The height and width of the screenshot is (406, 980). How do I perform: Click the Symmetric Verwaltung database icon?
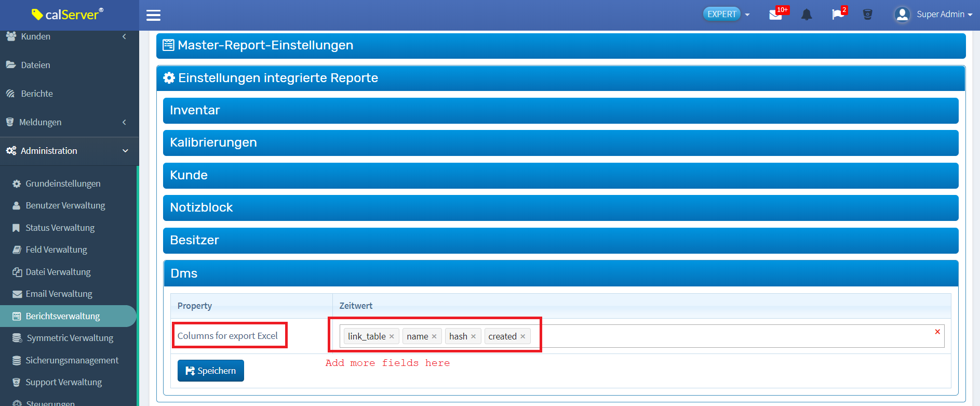tap(17, 338)
